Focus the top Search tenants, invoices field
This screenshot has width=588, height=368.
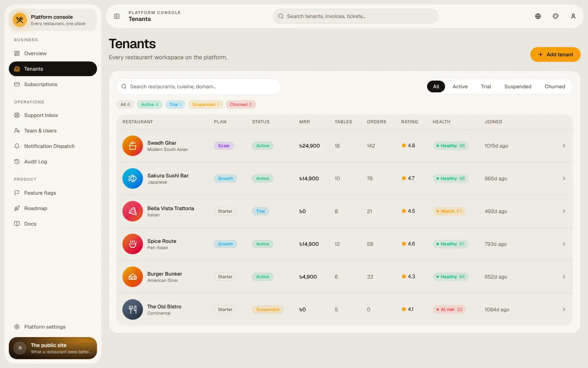pyautogui.click(x=356, y=16)
